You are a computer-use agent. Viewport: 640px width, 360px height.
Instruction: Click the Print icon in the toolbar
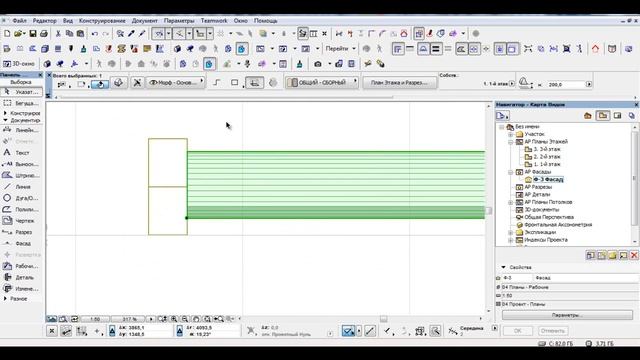[x=44, y=34]
